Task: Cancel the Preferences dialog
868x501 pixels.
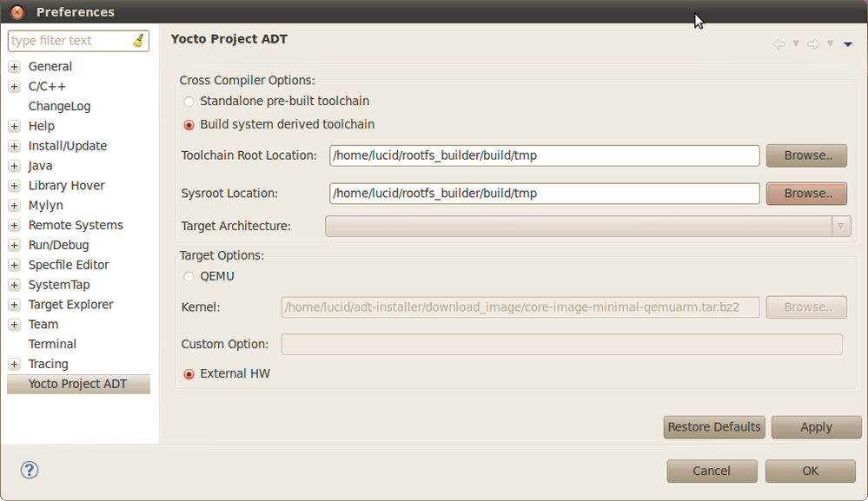Action: coord(712,471)
